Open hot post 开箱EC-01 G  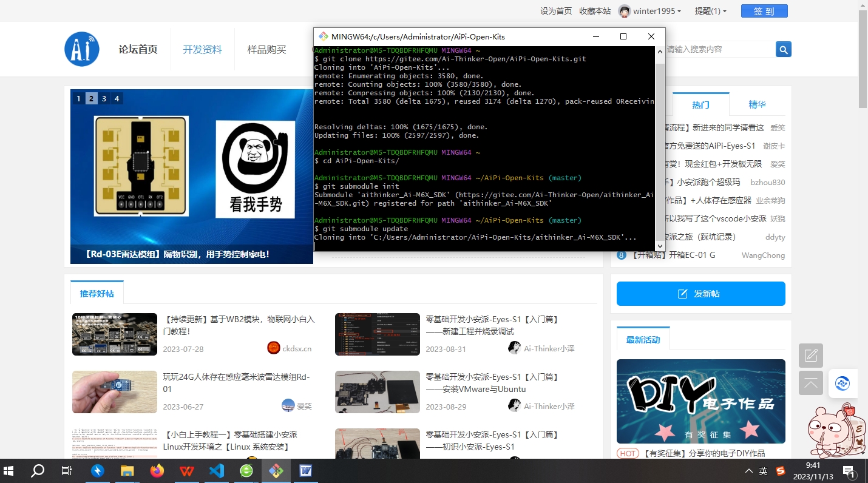coord(674,255)
